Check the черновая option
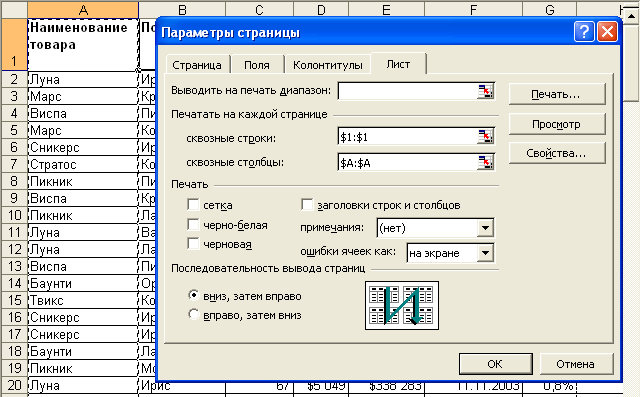Viewport: 640px width, 397px height. (x=193, y=244)
